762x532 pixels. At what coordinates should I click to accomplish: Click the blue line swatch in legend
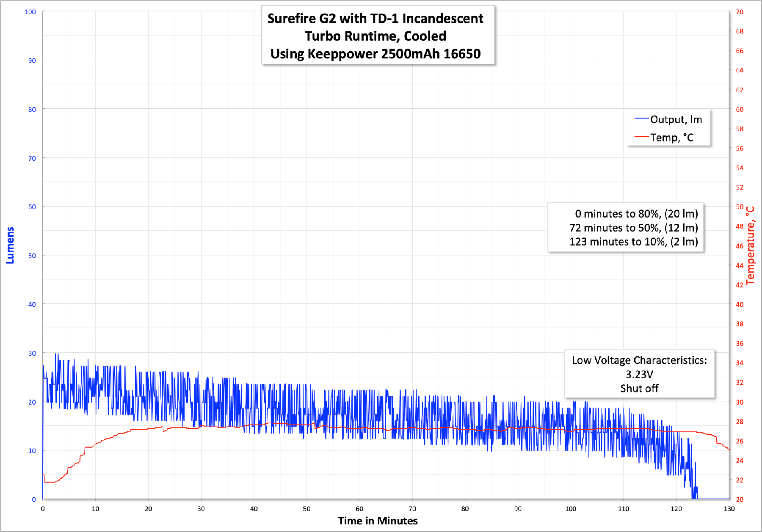tap(641, 119)
